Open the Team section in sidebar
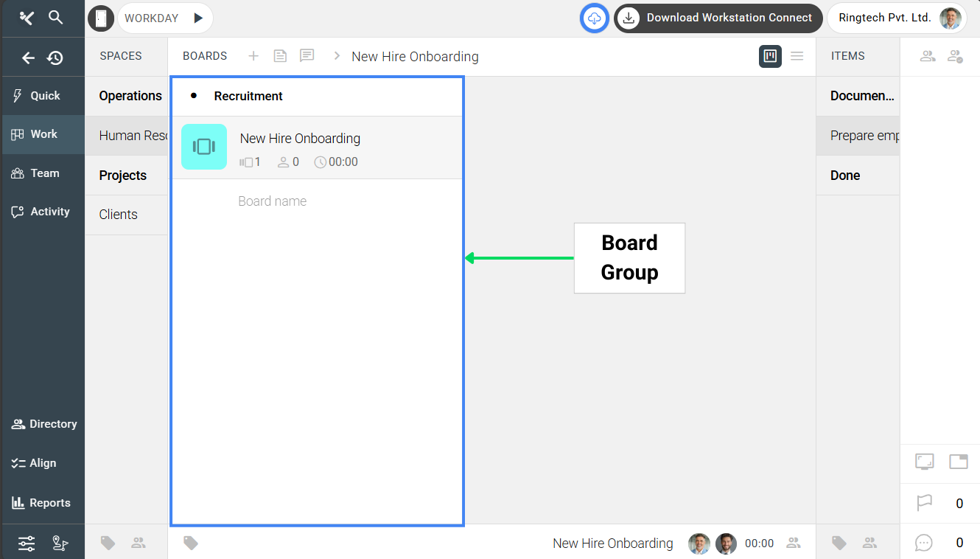Image resolution: width=980 pixels, height=559 pixels. (43, 173)
